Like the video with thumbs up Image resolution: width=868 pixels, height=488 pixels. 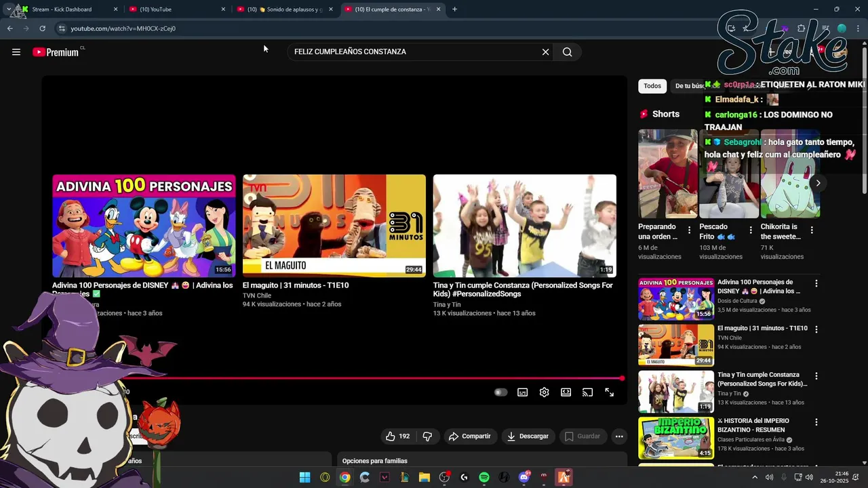click(398, 436)
